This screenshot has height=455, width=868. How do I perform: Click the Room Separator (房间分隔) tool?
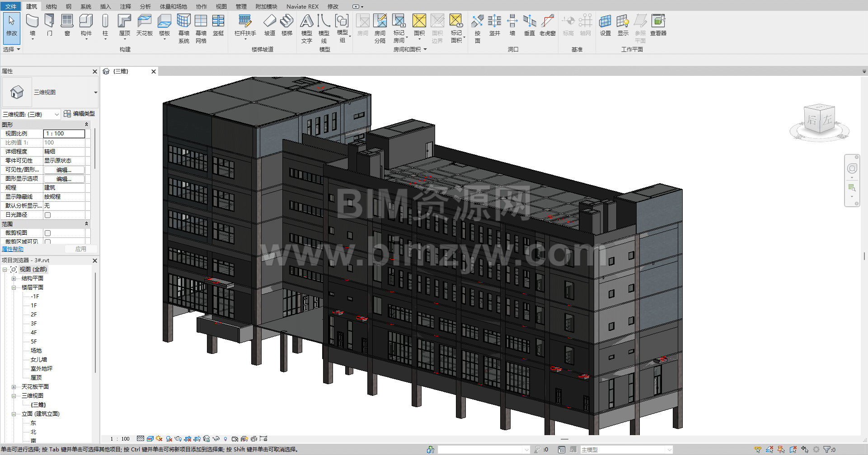380,28
